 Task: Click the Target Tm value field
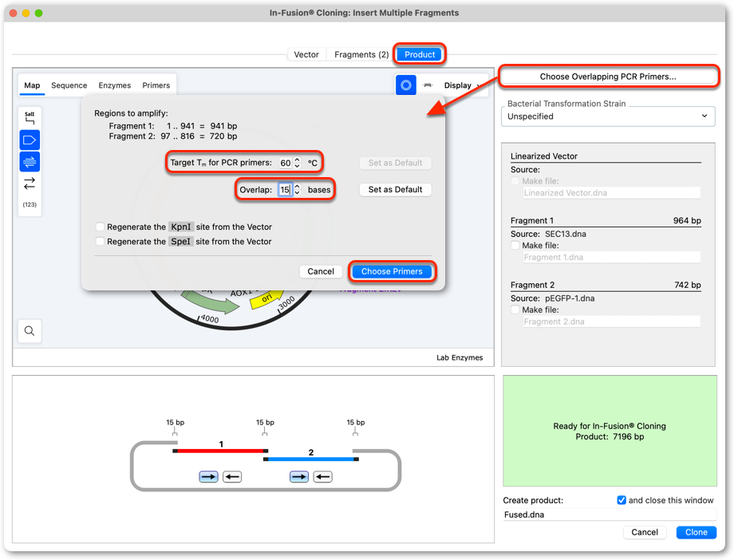pos(285,163)
